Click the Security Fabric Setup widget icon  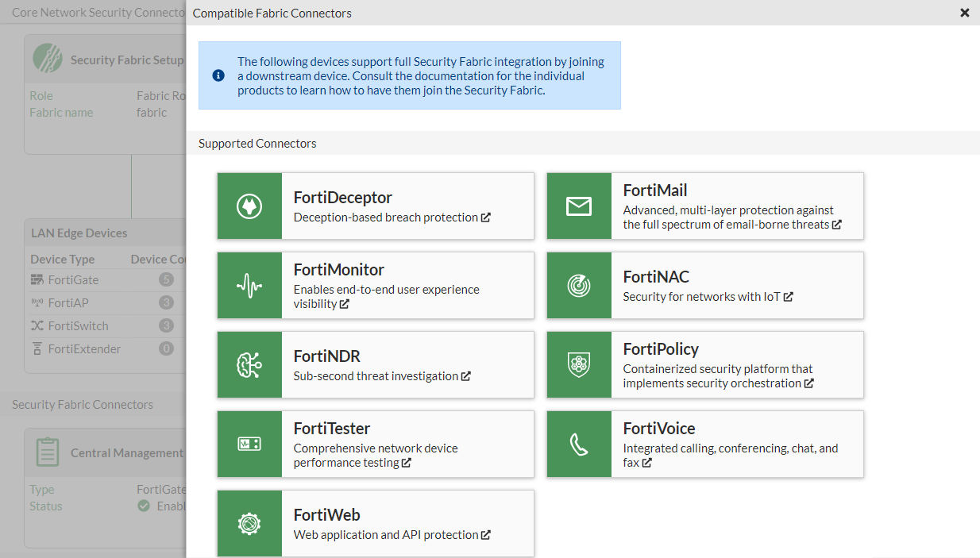[48, 58]
